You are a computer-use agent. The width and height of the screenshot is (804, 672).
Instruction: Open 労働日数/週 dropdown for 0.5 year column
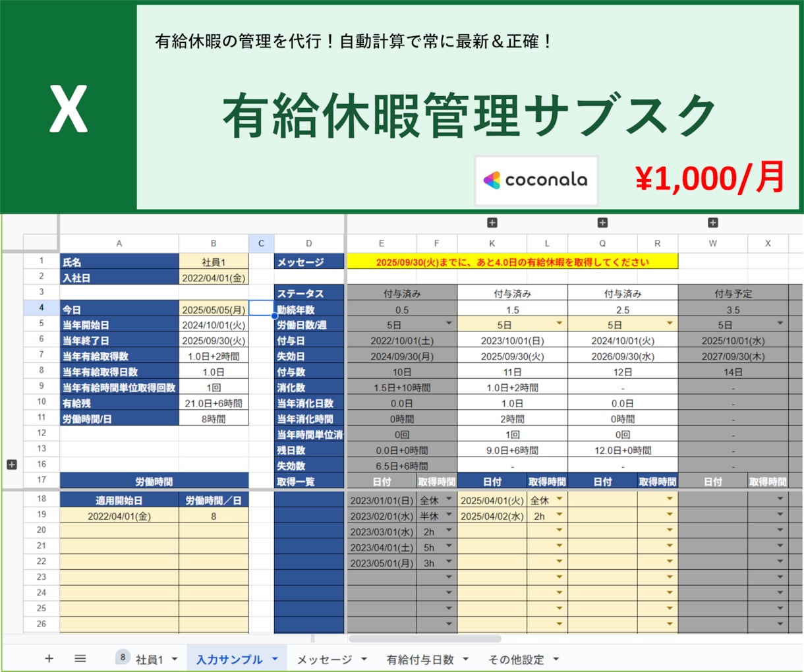pos(449,324)
